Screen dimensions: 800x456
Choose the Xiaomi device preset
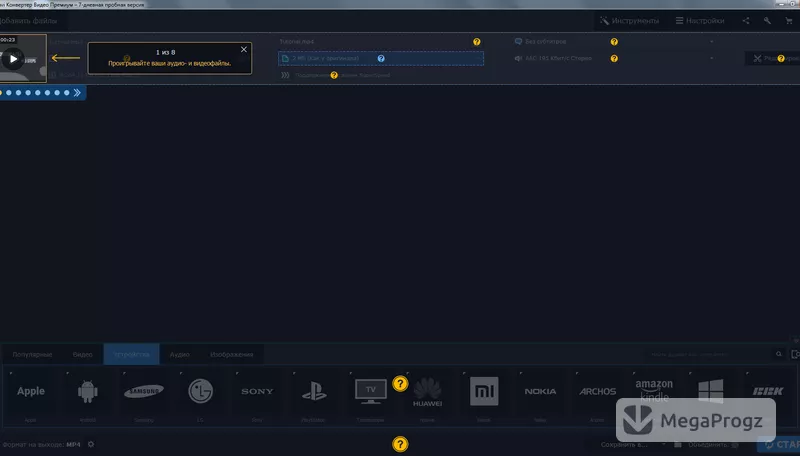point(484,396)
